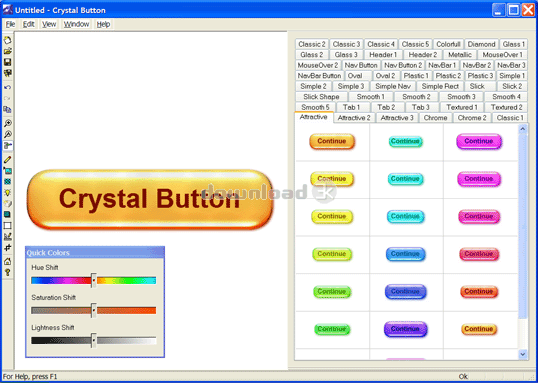The image size is (538, 383).
Task: Click the template list scroll down arrow
Action: [523, 354]
